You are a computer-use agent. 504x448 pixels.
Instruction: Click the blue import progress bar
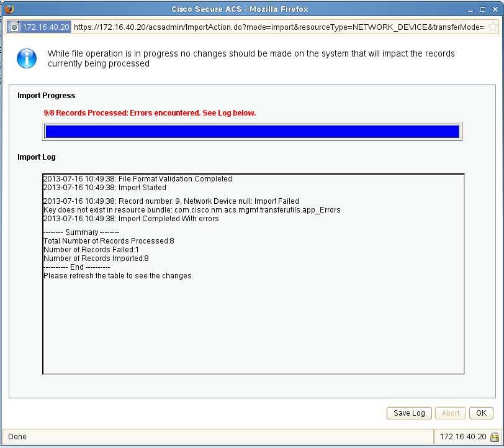253,131
